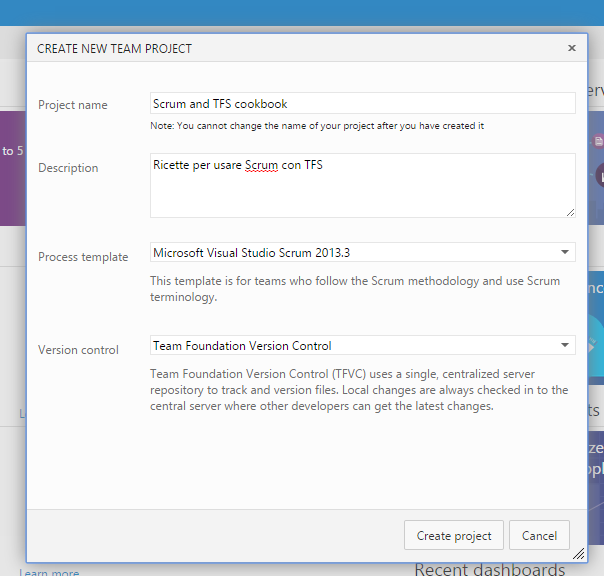Click the Learn more link behind dialog
The height and width of the screenshot is (576, 604).
point(49,572)
